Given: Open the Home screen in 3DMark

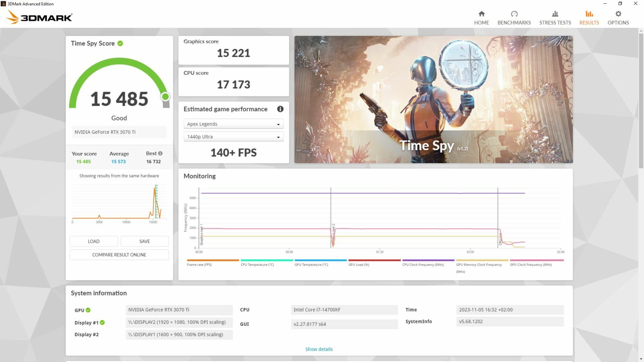Looking at the screenshot, I should click(481, 16).
